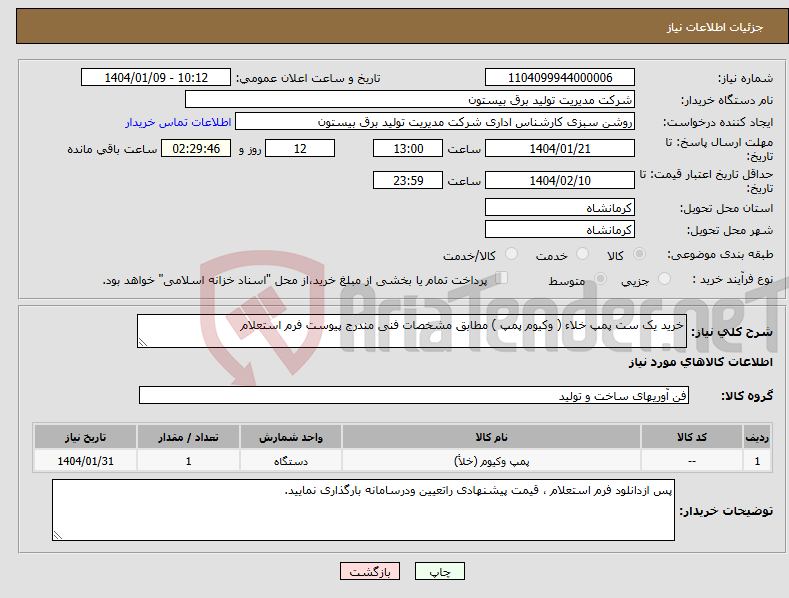This screenshot has width=789, height=598.
Task: Toggle the اسناد خزانه اسلامی payment checkbox
Action: click(502, 277)
